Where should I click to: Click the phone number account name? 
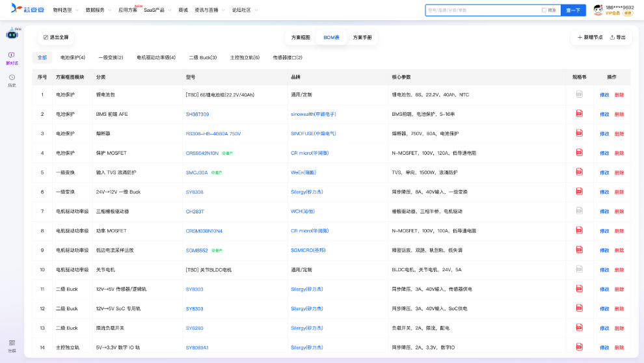pos(620,7)
